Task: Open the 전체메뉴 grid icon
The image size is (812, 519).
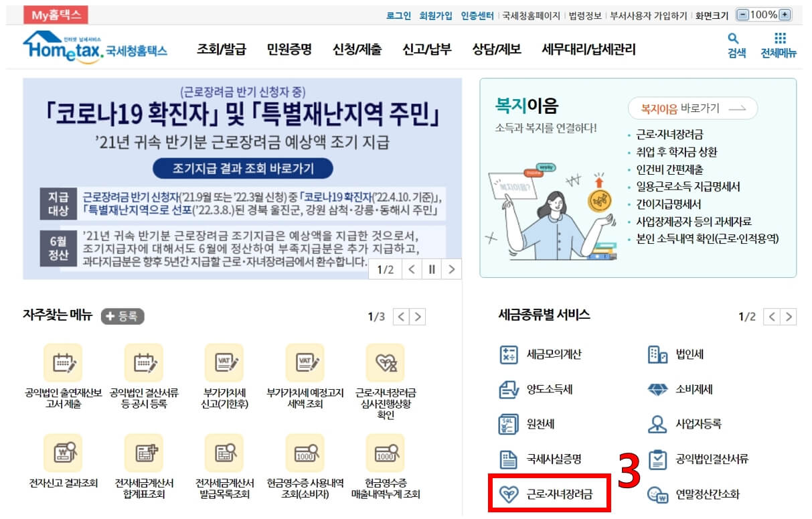Action: pyautogui.click(x=779, y=38)
